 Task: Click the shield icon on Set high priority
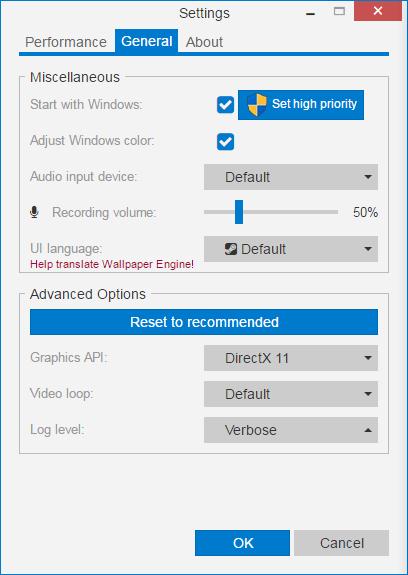pyautogui.click(x=256, y=105)
